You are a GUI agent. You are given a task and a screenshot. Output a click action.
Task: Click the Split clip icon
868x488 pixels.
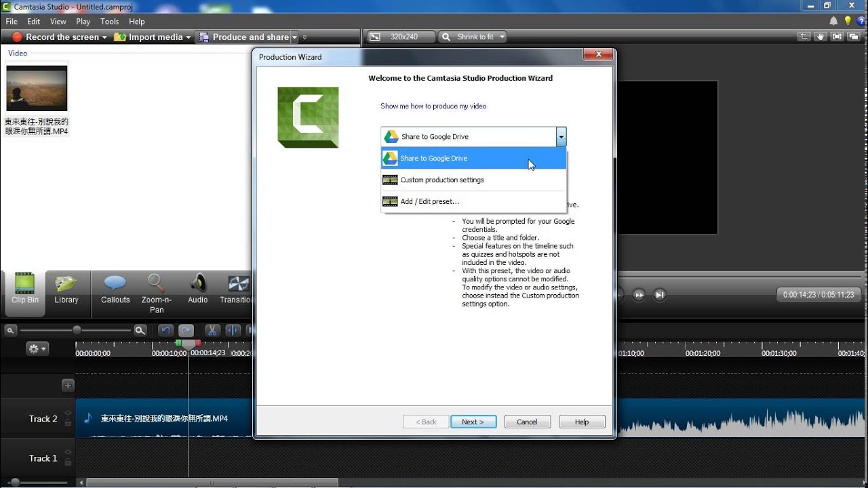click(233, 331)
